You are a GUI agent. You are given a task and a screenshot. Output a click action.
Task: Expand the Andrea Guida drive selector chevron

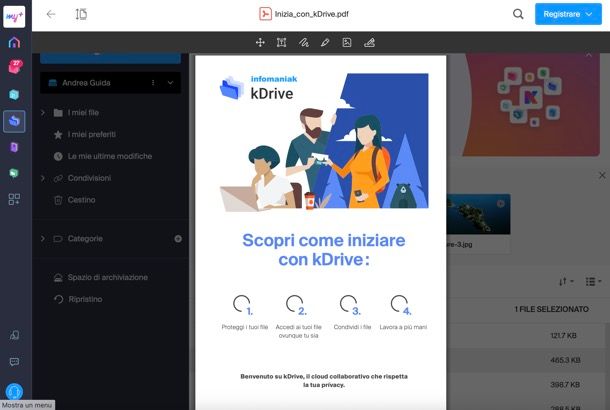click(x=170, y=83)
